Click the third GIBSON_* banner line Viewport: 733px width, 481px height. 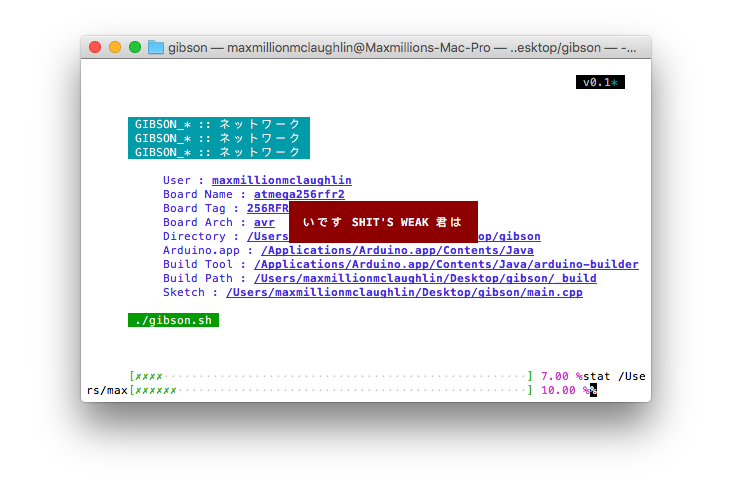click(219, 152)
